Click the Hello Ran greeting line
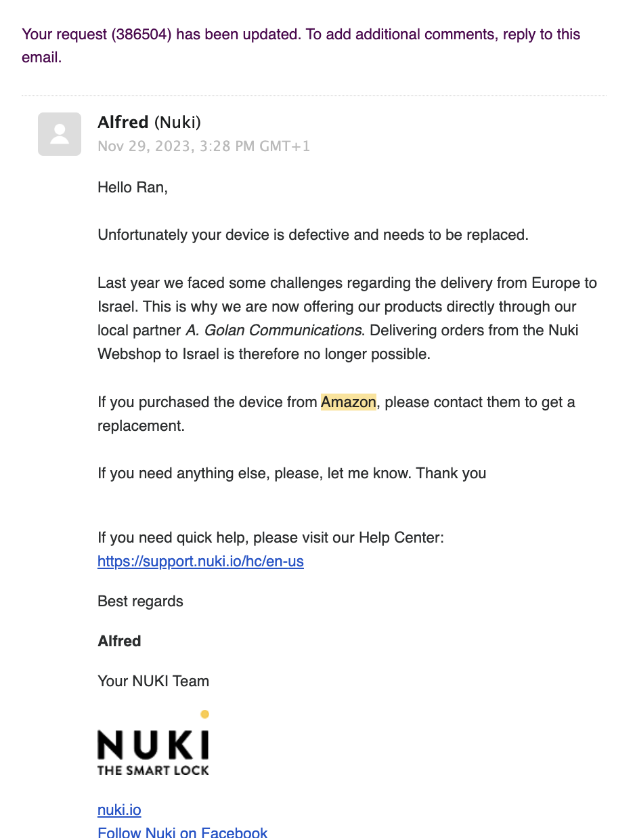 tap(133, 188)
